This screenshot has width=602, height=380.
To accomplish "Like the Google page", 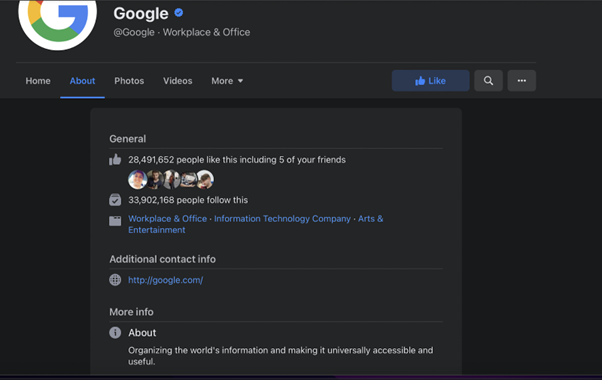I will 430,81.
